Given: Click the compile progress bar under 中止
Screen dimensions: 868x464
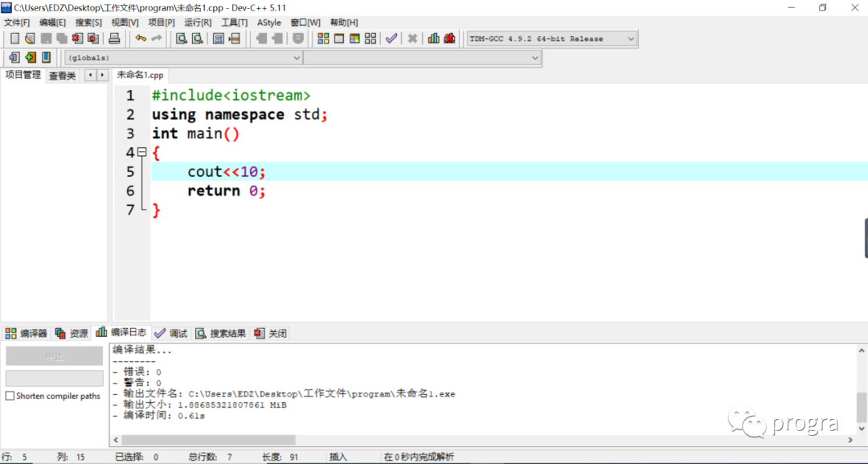Looking at the screenshot, I should (x=55, y=379).
